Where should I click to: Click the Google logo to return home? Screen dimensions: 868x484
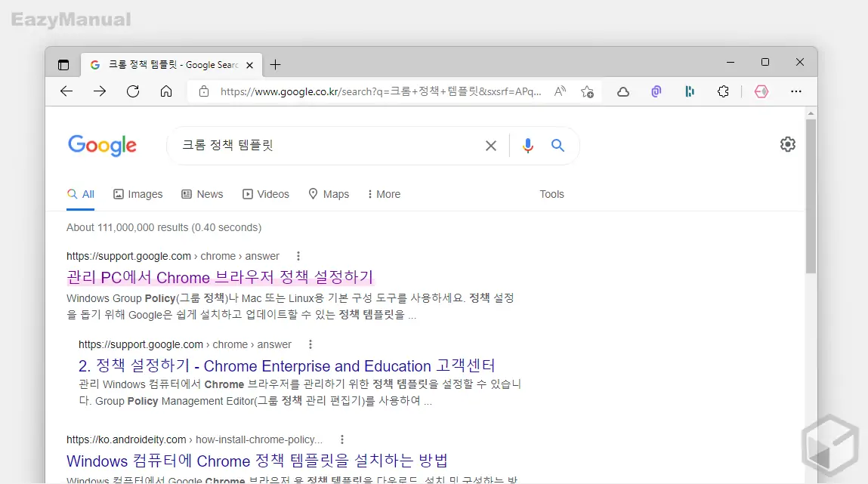[102, 145]
